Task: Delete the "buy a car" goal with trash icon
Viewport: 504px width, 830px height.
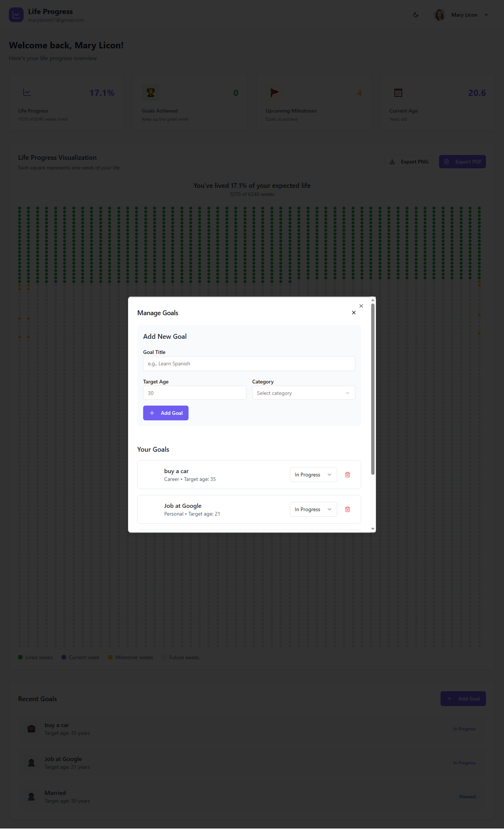Action: point(347,475)
